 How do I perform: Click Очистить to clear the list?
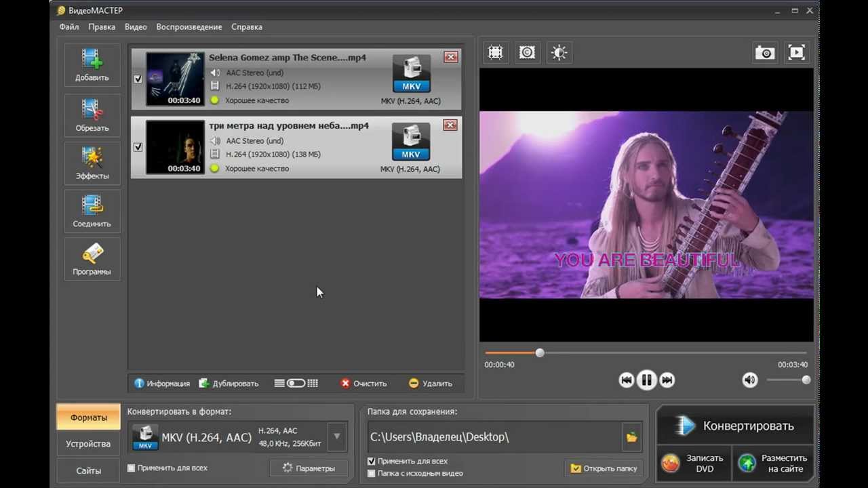363,383
